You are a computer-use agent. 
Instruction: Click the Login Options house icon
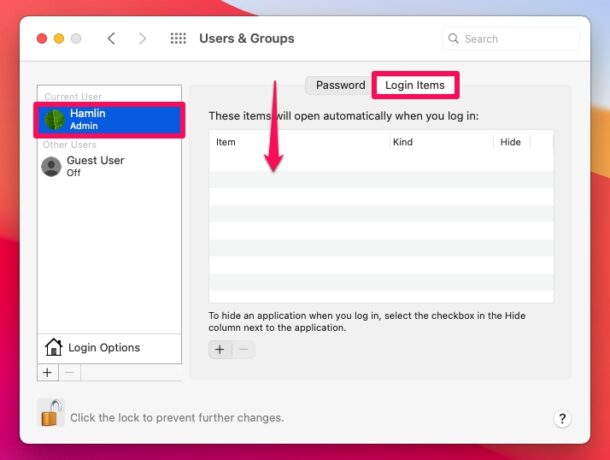click(x=53, y=347)
